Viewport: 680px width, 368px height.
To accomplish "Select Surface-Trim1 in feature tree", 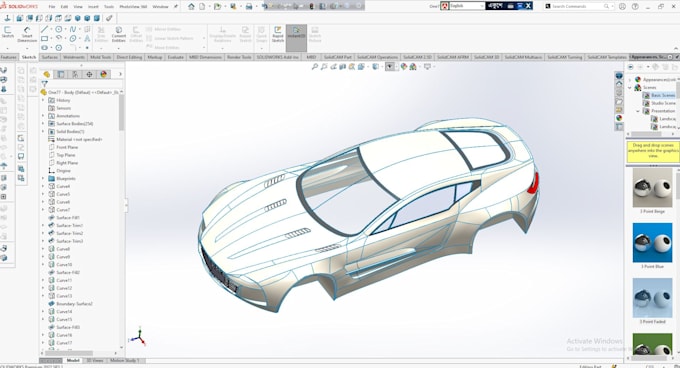I will [69, 226].
